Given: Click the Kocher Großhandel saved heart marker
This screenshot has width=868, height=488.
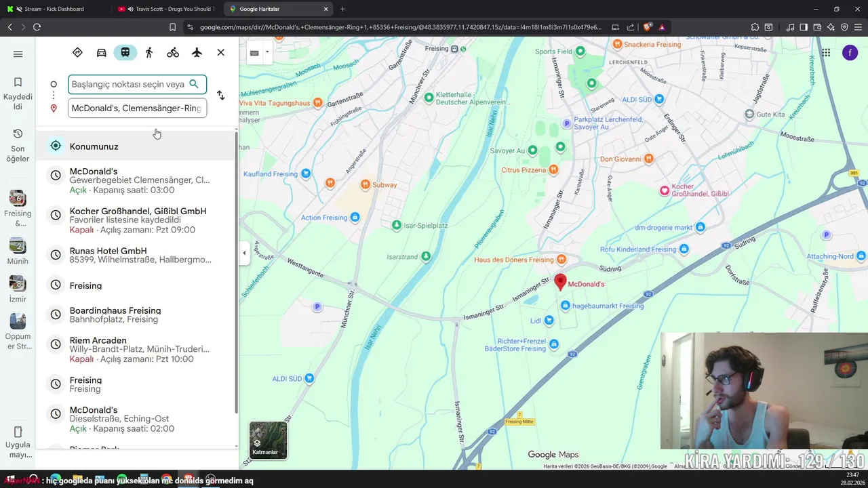Looking at the screenshot, I should (665, 190).
